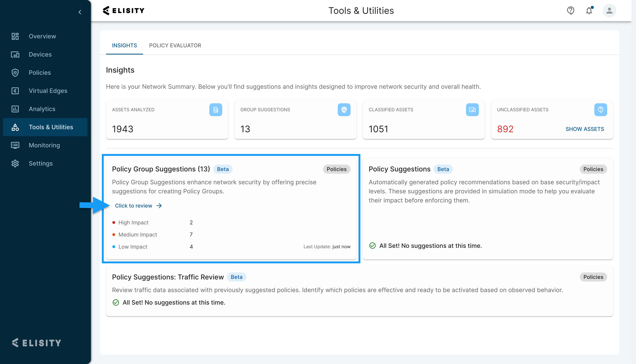Image resolution: width=636 pixels, height=364 pixels.
Task: Click the Tools & Utilities shapes icon
Action: click(15, 127)
